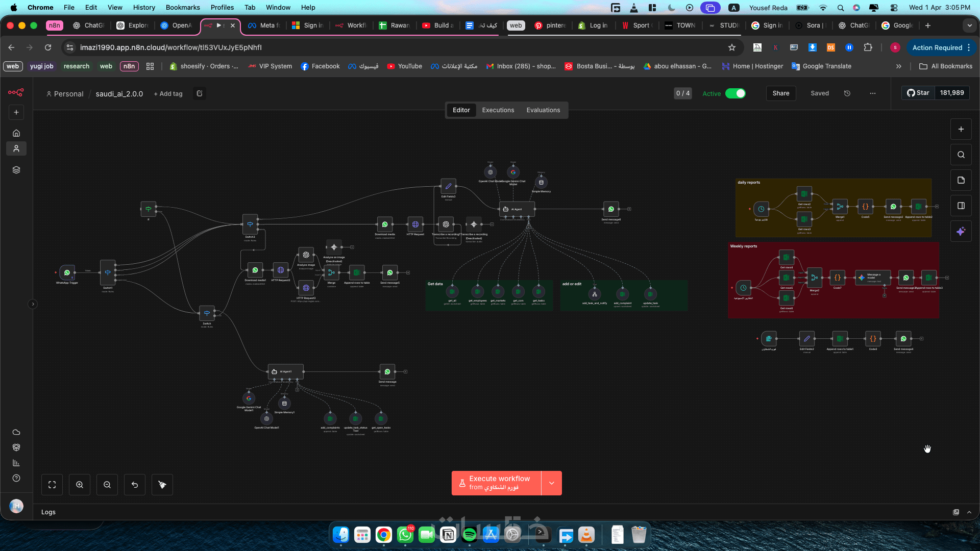The width and height of the screenshot is (980, 551).
Task: Switch to the Evaluations tab
Action: click(x=543, y=110)
